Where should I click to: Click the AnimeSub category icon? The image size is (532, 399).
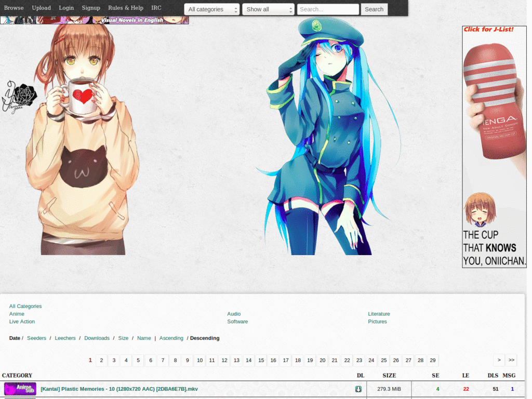click(x=20, y=389)
